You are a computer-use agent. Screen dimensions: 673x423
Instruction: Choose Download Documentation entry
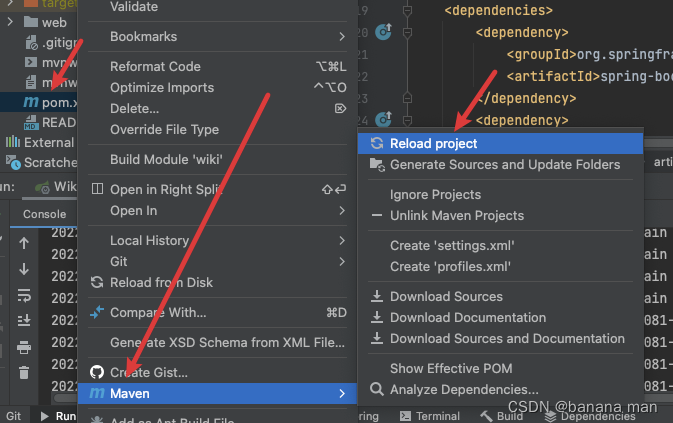click(x=500, y=317)
